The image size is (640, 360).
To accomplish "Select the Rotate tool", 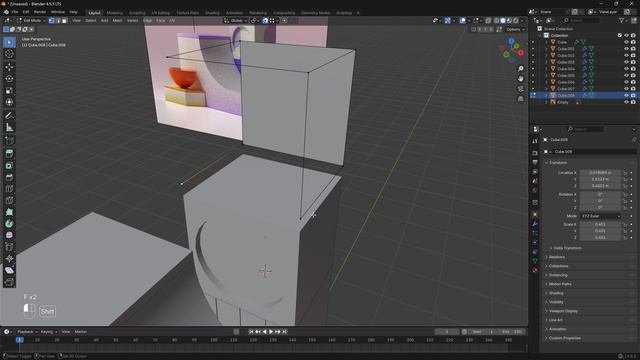I will point(9,79).
